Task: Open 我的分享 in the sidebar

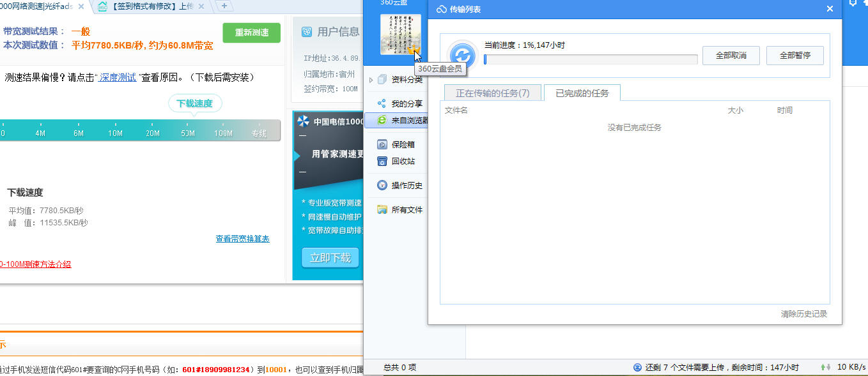Action: click(x=407, y=103)
